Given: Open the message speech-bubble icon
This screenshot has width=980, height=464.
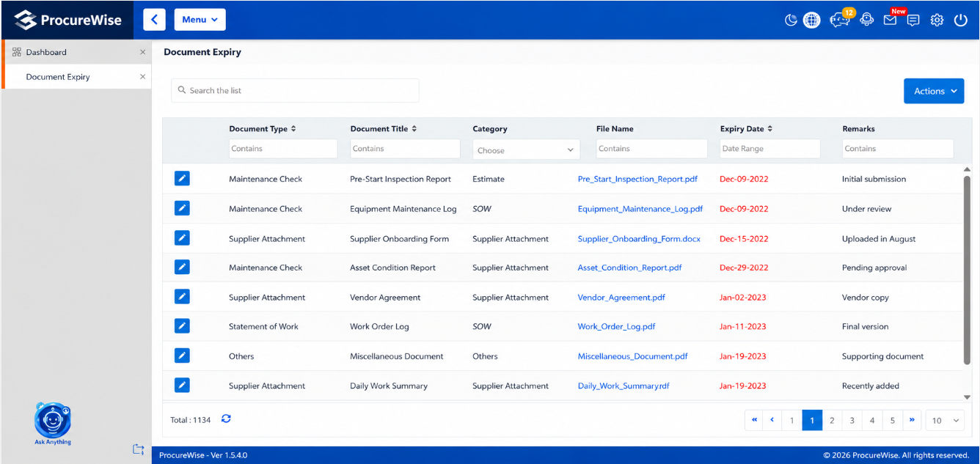Looking at the screenshot, I should [913, 21].
